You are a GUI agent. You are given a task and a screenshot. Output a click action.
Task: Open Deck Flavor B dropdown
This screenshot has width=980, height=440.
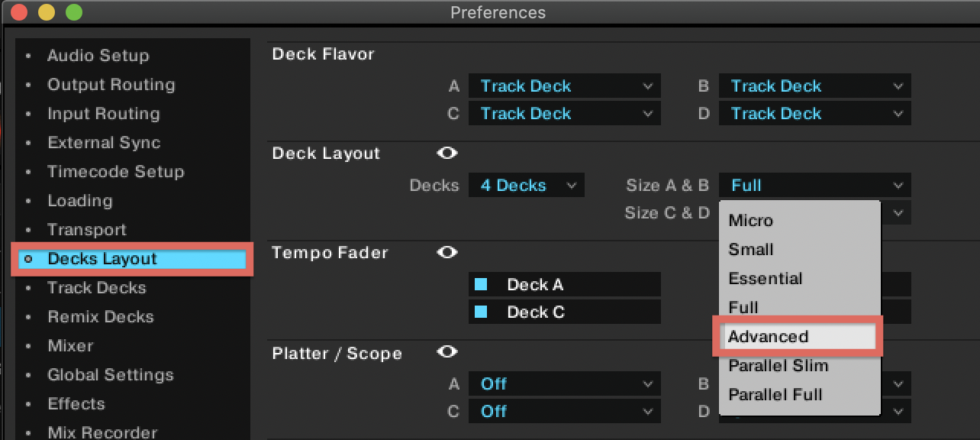pyautogui.click(x=815, y=86)
